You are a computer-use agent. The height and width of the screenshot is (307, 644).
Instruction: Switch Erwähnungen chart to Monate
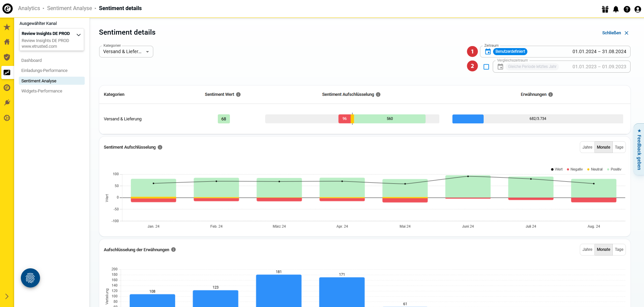(603, 250)
